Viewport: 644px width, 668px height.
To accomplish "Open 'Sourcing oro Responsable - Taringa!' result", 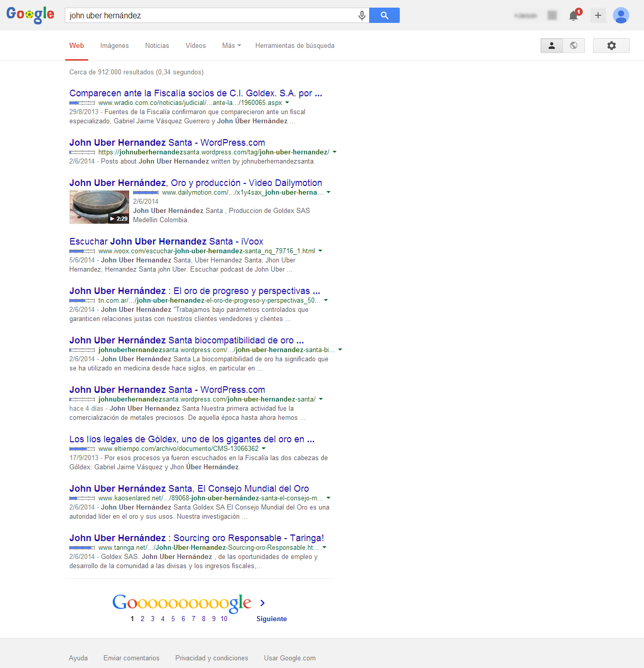I will tap(197, 538).
